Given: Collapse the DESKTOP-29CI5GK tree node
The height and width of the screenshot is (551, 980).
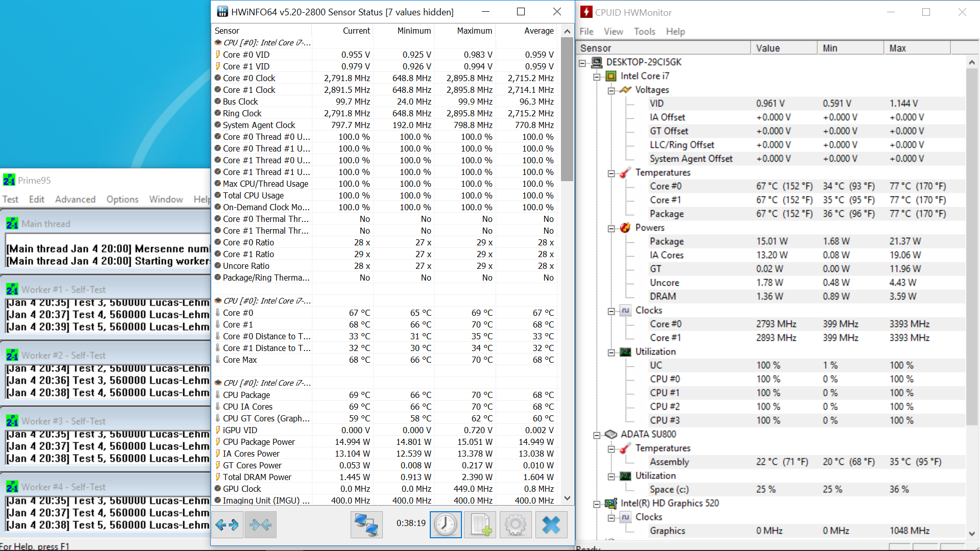Looking at the screenshot, I should coord(582,63).
